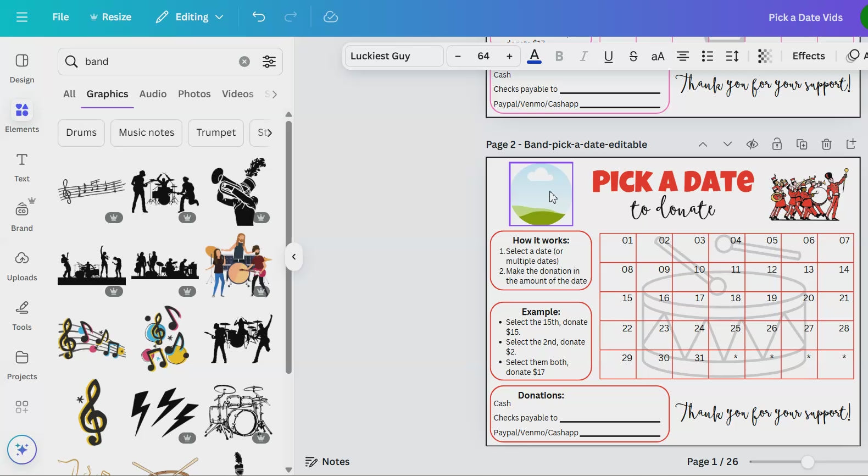Collapse the side panel with arrow
The image size is (868, 476).
click(294, 257)
